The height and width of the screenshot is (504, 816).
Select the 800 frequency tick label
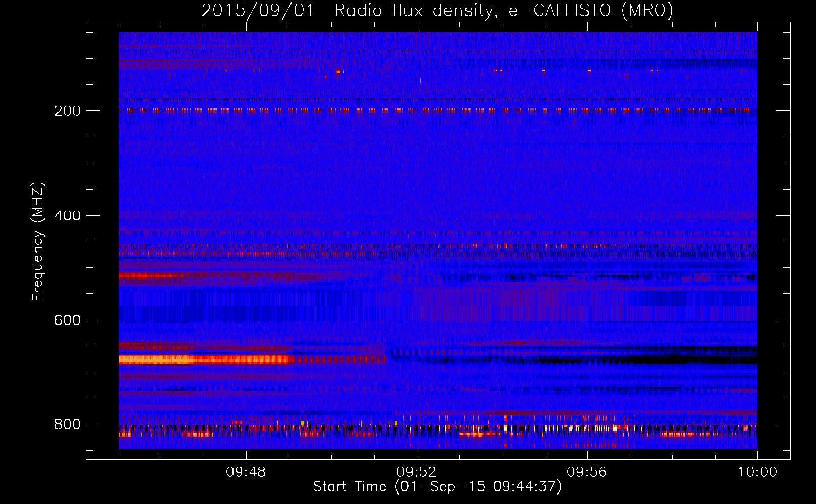68,424
